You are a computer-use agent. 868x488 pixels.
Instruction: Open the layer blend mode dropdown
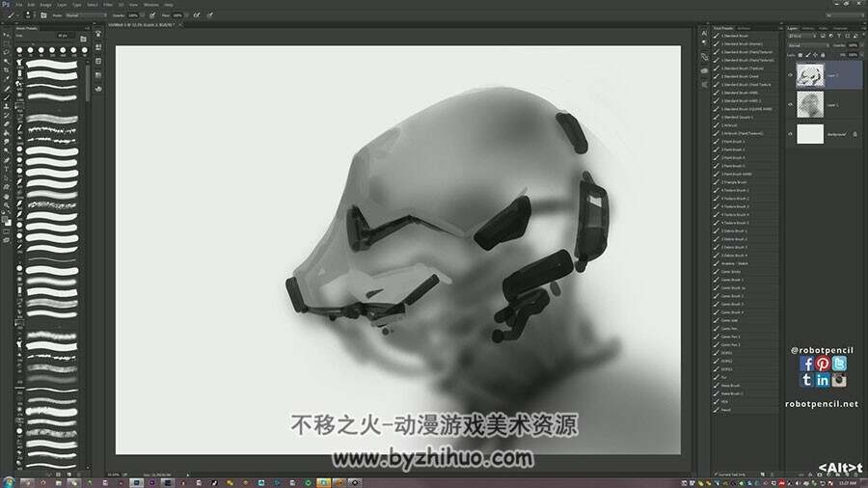808,45
